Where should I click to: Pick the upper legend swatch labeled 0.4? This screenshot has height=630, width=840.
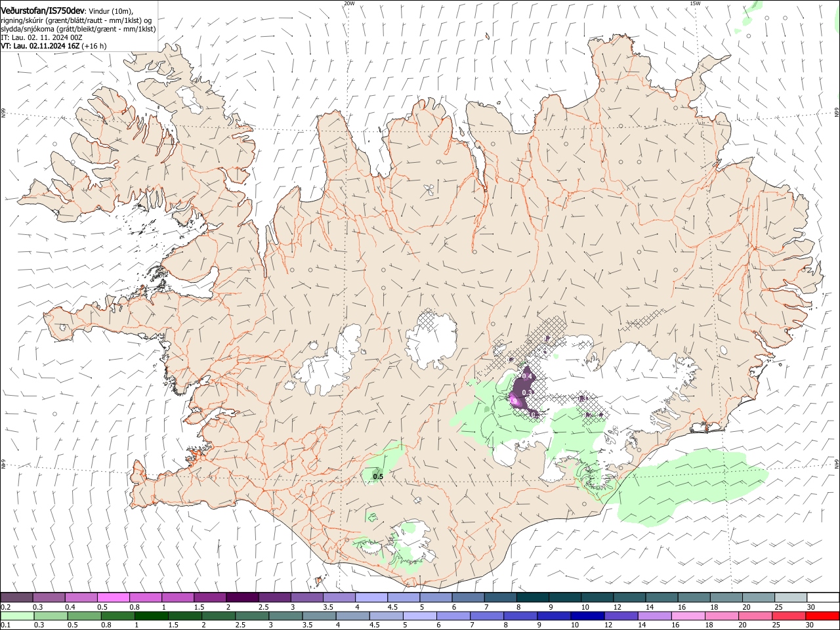(x=81, y=597)
